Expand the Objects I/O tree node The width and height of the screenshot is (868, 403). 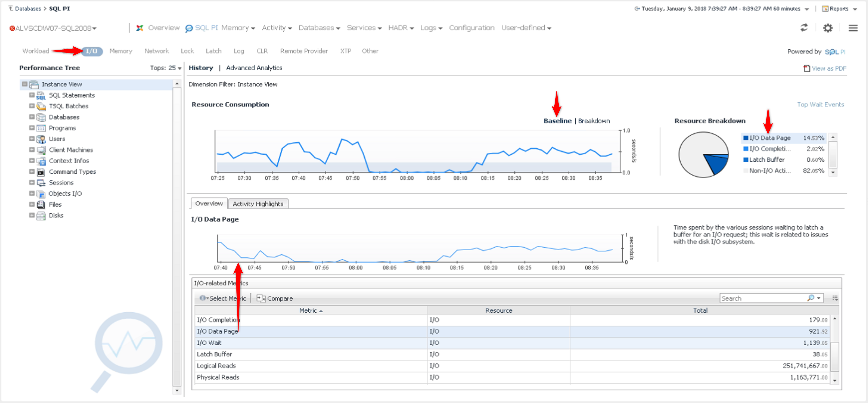[x=32, y=194]
